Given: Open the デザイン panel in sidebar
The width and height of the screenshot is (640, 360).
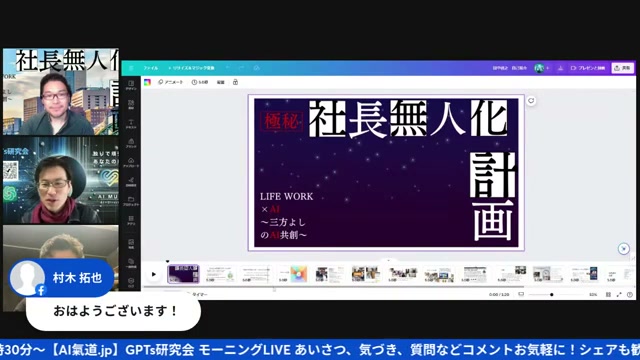Looking at the screenshot, I should [x=131, y=85].
